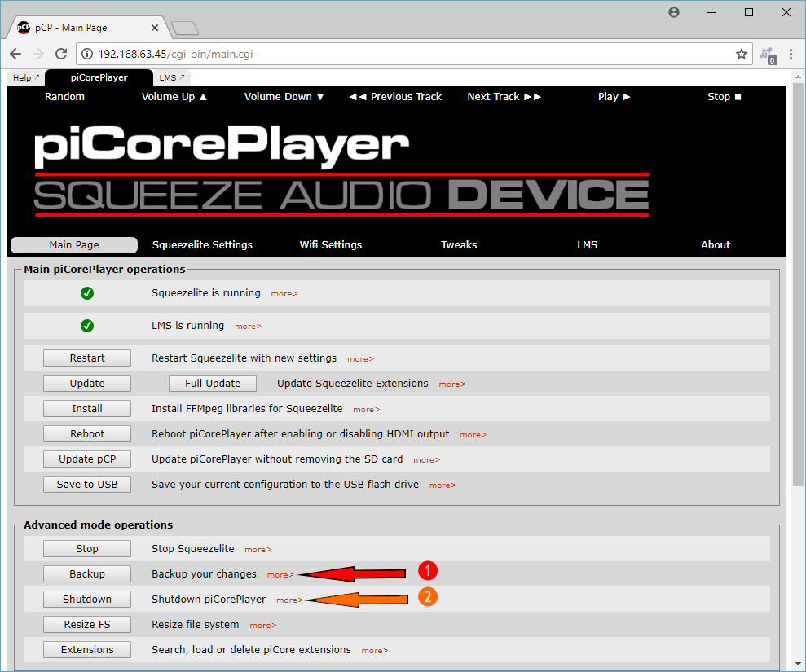Click Random in the playback bar
The height and width of the screenshot is (672, 806).
click(64, 97)
